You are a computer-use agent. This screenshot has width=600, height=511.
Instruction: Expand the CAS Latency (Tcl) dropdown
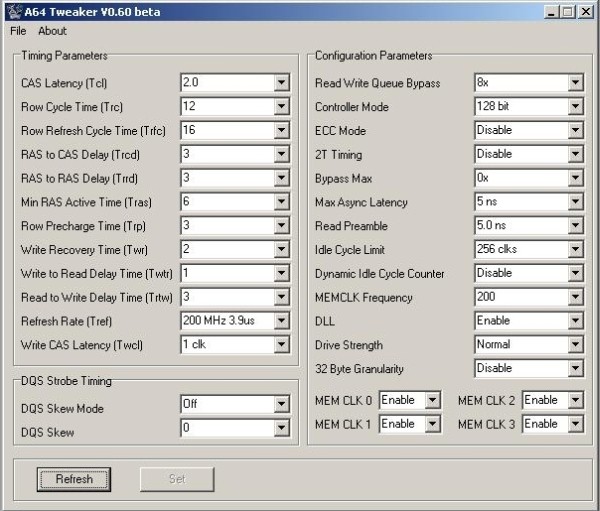point(281,83)
